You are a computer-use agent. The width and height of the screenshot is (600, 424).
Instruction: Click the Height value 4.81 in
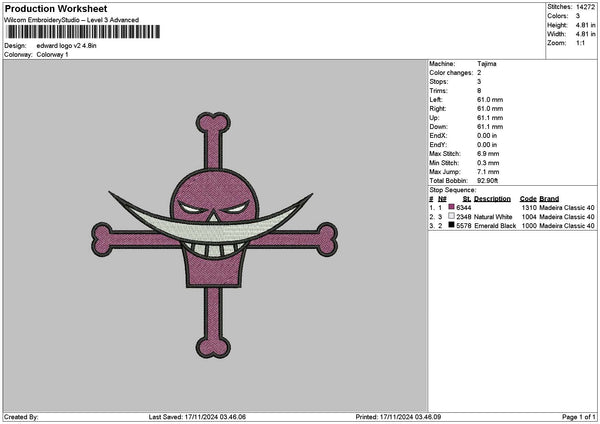585,25
